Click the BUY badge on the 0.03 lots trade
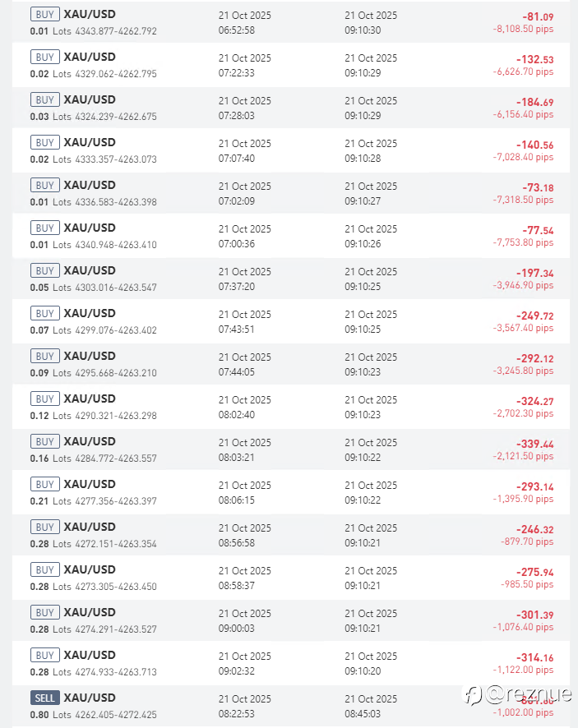Screen dimensions: 578x728 point(44,100)
